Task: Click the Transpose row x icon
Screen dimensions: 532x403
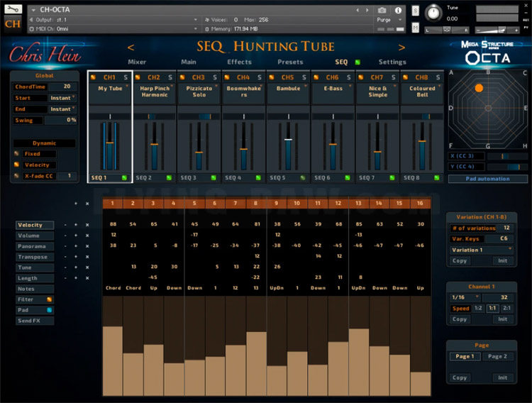Action: [87, 257]
